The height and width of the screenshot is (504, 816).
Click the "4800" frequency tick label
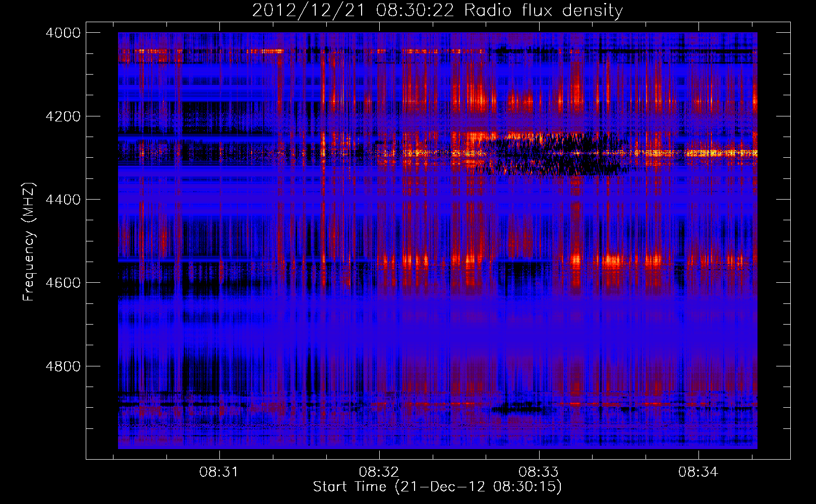(x=63, y=366)
